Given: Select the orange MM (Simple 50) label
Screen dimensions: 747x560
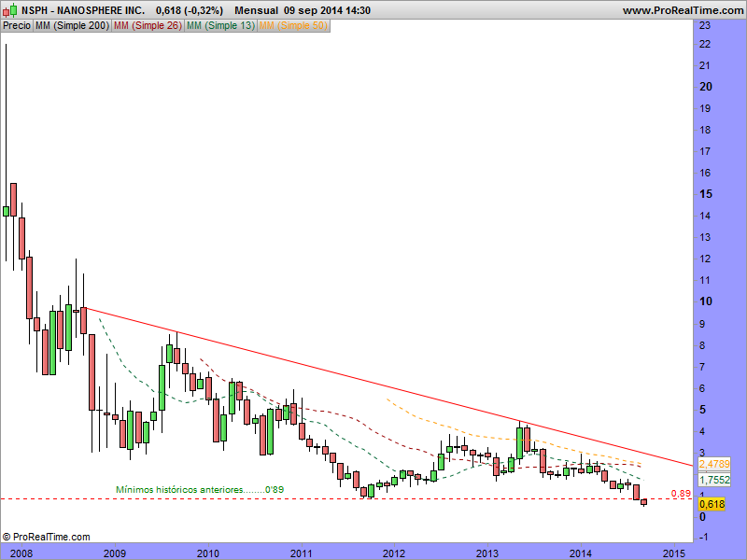Looking at the screenshot, I should (x=293, y=26).
